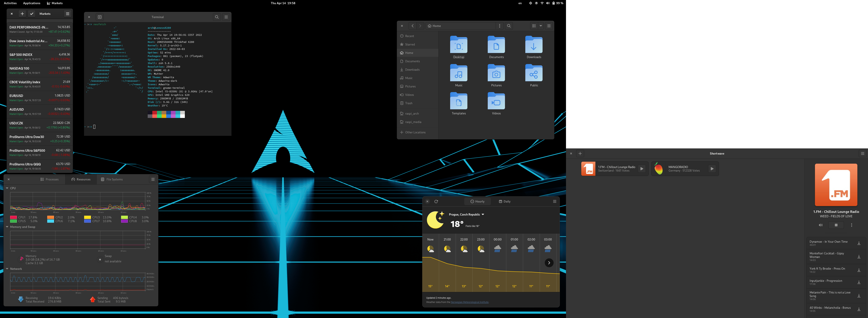868x318 pixels.
Task: Open system status menu battery indicator
Action: coord(558,3)
